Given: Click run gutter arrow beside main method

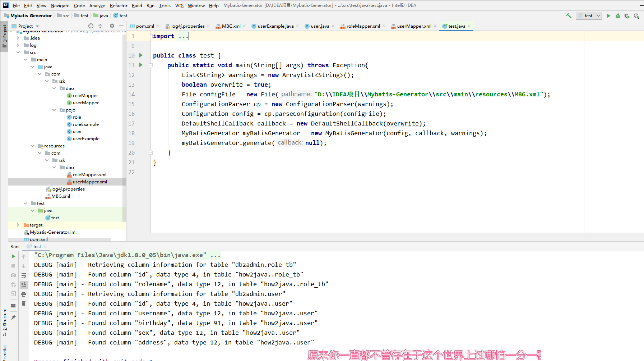Looking at the screenshot, I should tap(141, 65).
